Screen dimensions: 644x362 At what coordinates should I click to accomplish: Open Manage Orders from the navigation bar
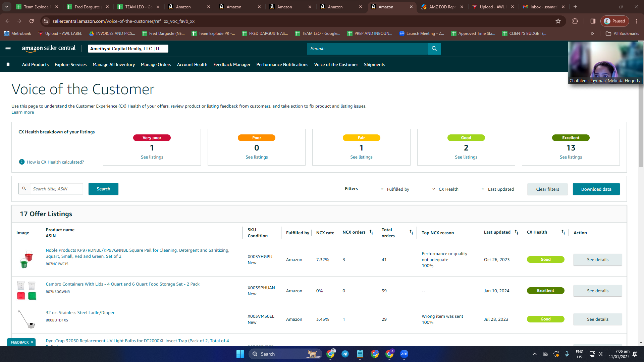click(x=156, y=64)
